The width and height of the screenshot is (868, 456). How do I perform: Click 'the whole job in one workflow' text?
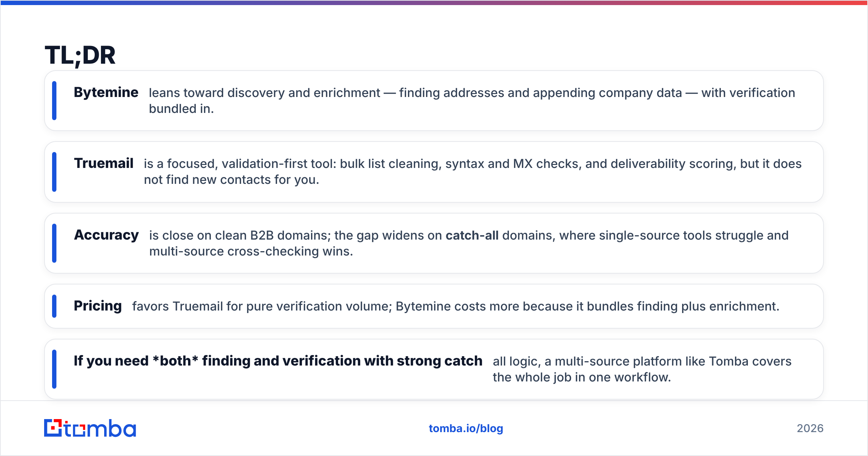(582, 377)
